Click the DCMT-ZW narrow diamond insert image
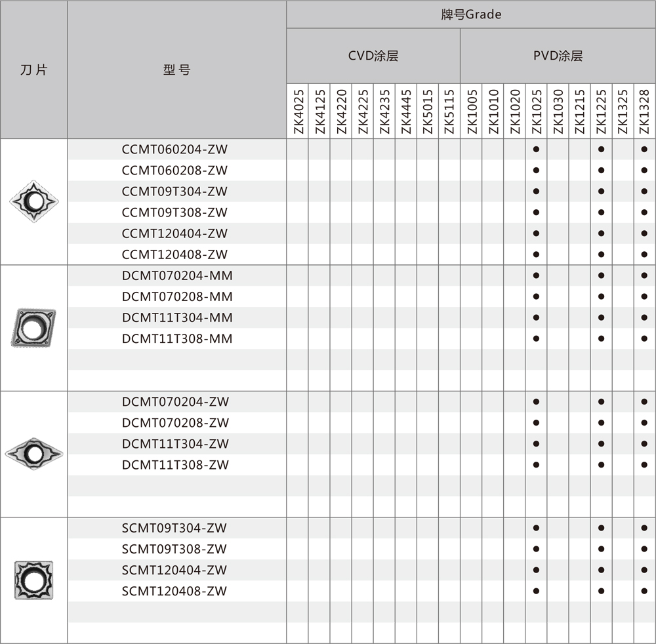The width and height of the screenshot is (656, 644). pos(34,453)
